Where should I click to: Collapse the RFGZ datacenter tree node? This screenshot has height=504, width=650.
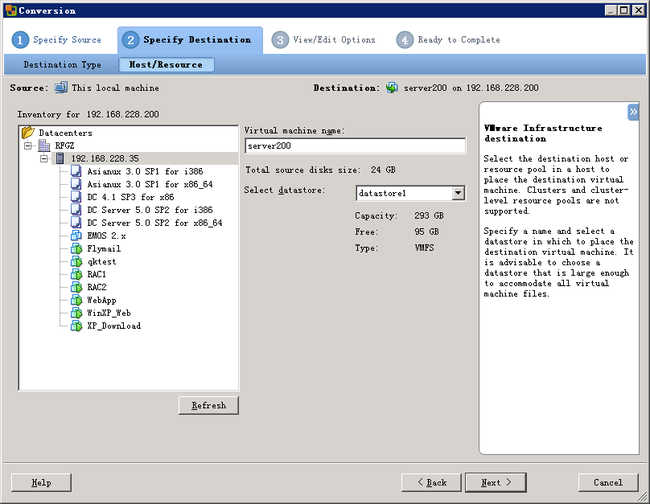tap(28, 145)
